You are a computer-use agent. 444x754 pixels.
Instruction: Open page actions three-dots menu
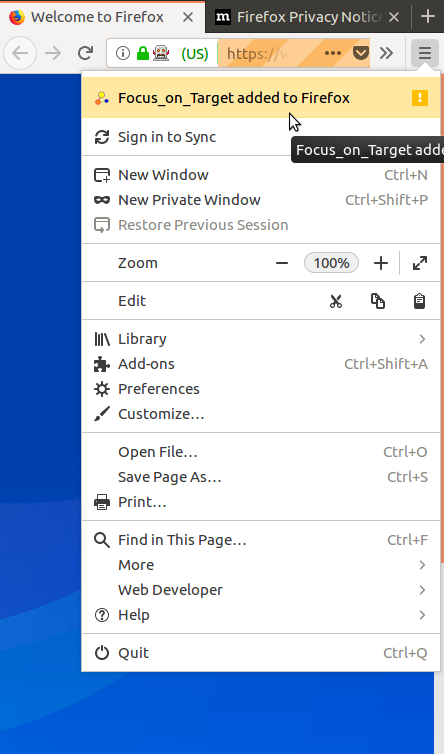pyautogui.click(x=333, y=53)
